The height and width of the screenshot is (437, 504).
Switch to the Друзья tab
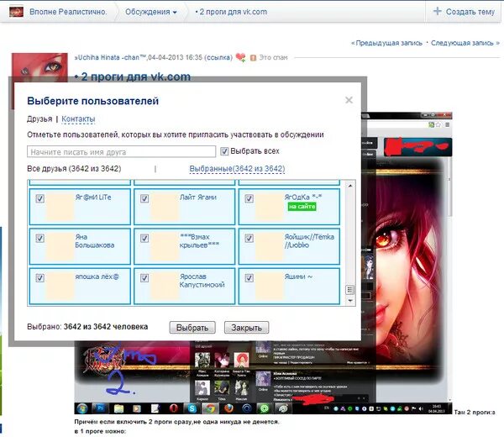(x=39, y=119)
